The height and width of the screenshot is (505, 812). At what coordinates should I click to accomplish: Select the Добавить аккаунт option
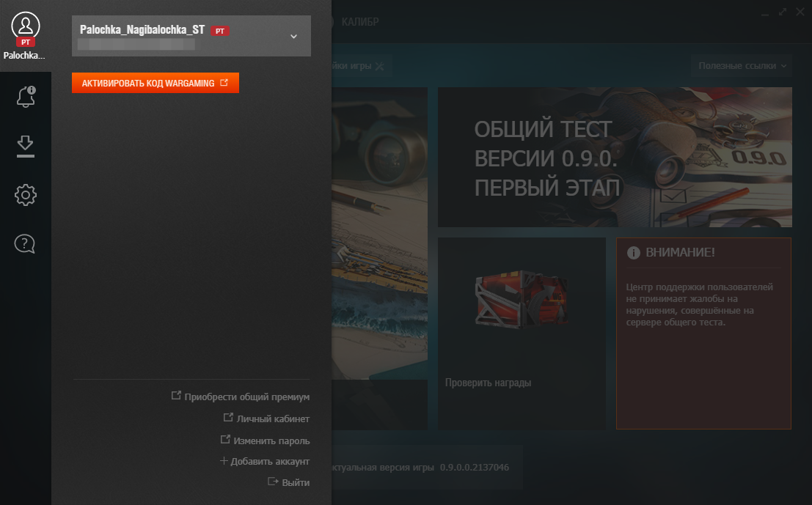[x=265, y=461]
